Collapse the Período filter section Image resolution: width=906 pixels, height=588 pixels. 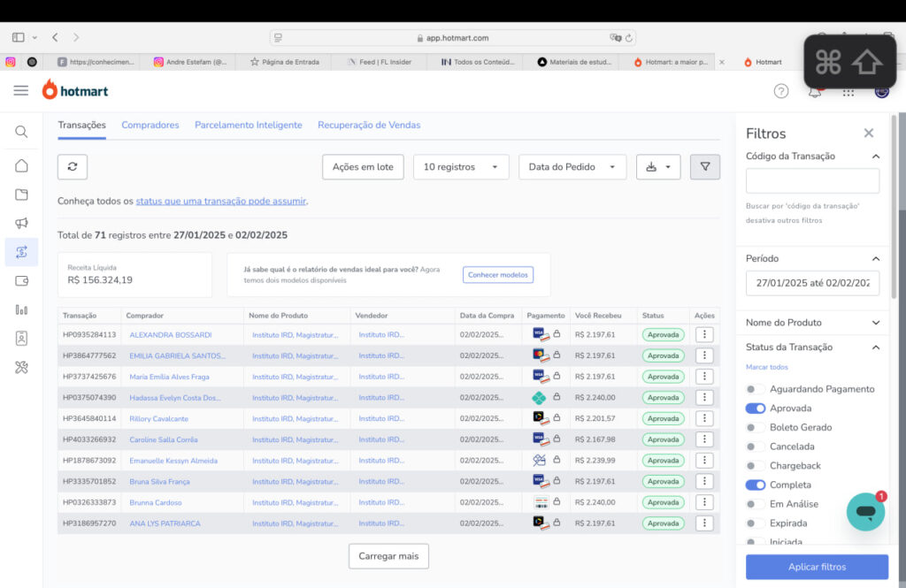pos(876,259)
